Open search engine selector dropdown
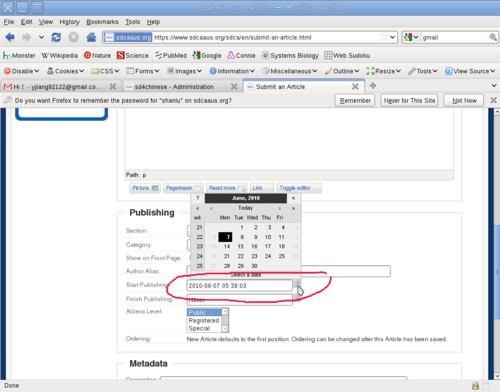Image resolution: width=500 pixels, height=392 pixels. pos(411,37)
